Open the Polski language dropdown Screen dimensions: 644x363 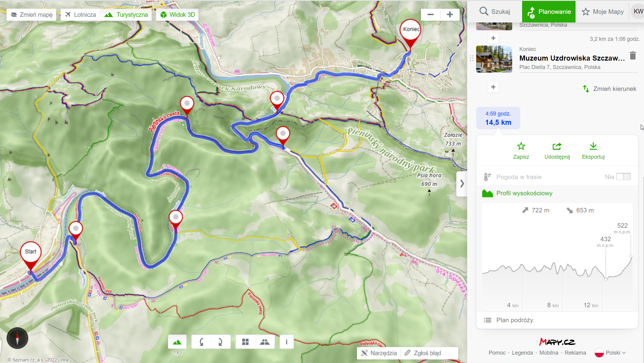(x=610, y=353)
